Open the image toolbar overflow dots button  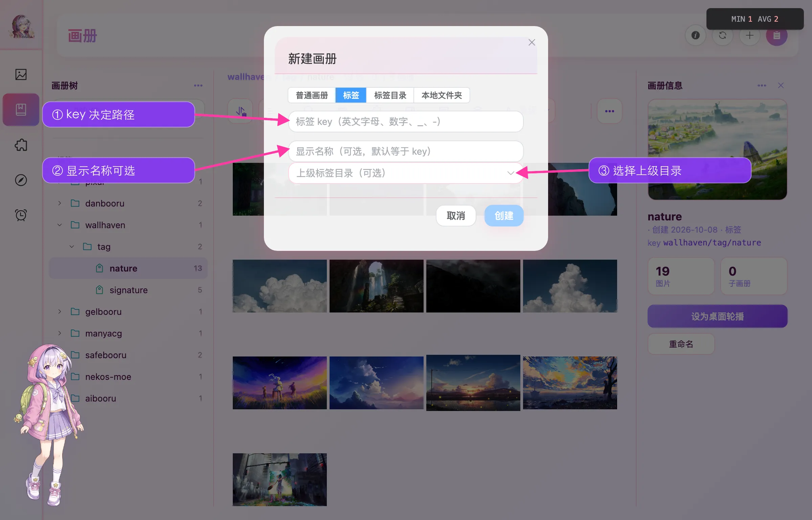pos(610,111)
